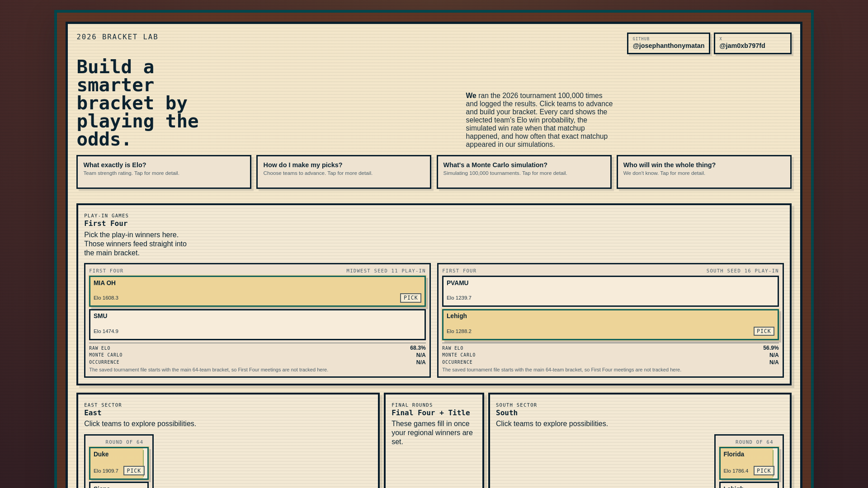Click the East sector heading
The height and width of the screenshot is (488, 868).
[93, 413]
